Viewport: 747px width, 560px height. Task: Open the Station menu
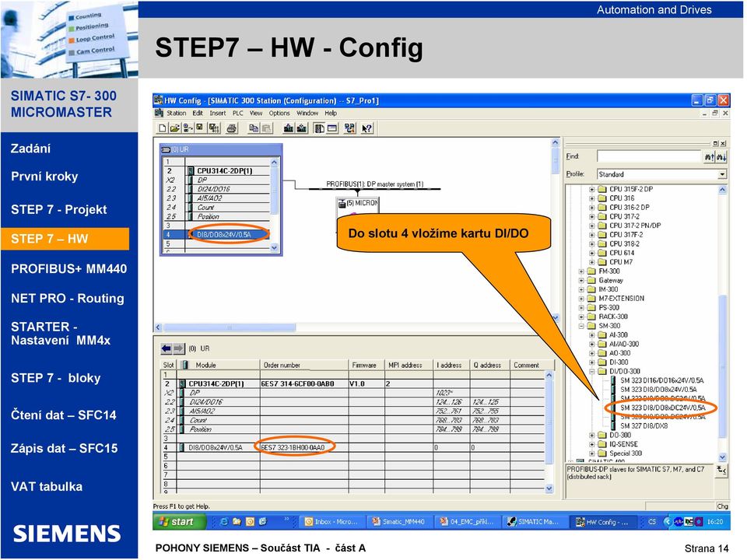click(x=177, y=114)
